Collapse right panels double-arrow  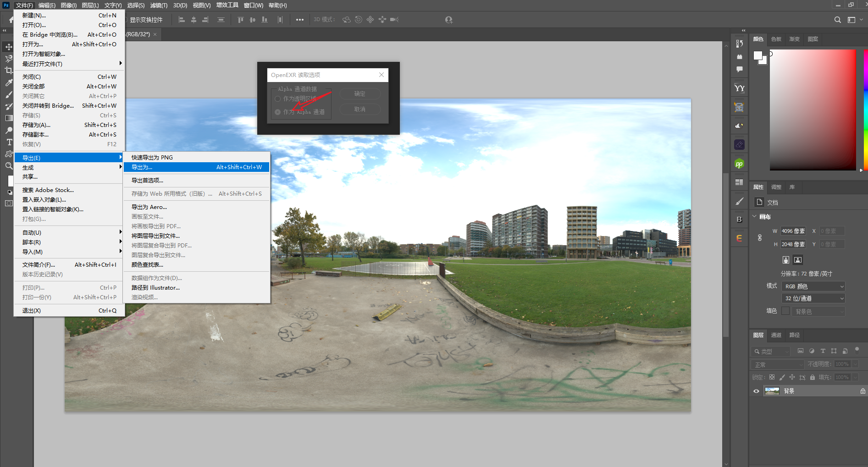[x=743, y=30]
